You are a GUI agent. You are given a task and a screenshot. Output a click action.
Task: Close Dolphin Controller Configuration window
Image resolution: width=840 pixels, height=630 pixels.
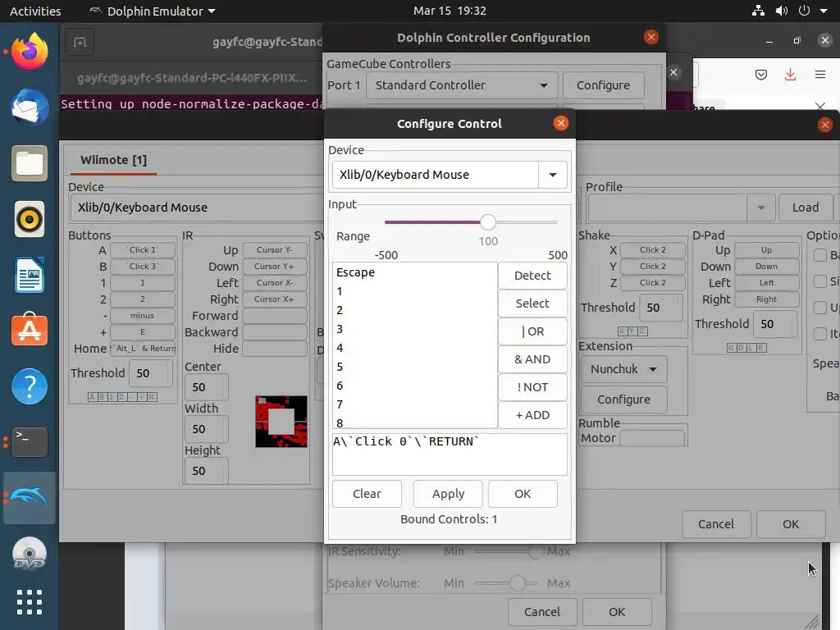651,37
